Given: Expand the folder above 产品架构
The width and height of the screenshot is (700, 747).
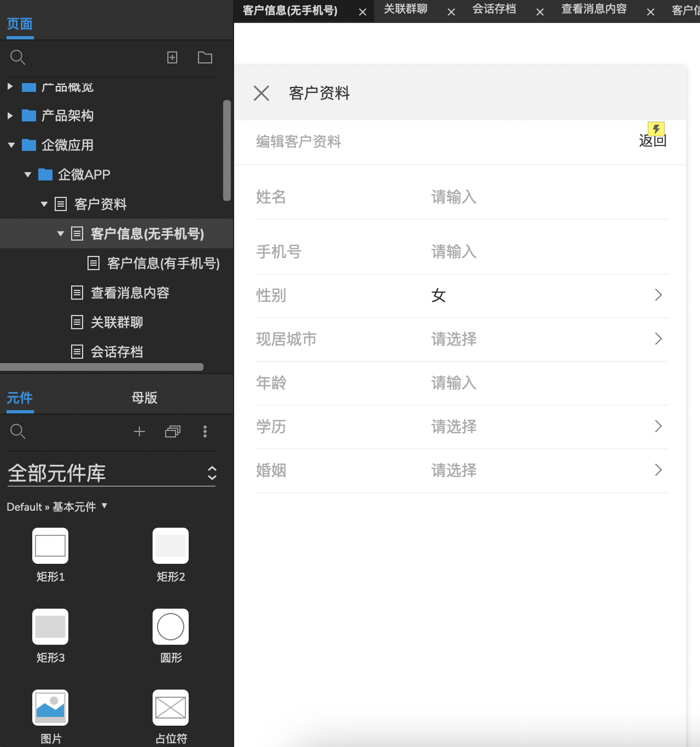Looking at the screenshot, I should 10,86.
